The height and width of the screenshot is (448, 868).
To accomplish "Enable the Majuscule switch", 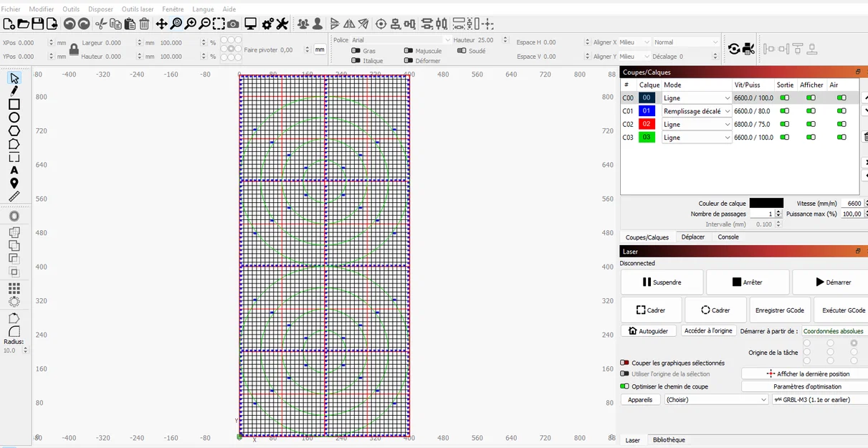I will pos(409,51).
